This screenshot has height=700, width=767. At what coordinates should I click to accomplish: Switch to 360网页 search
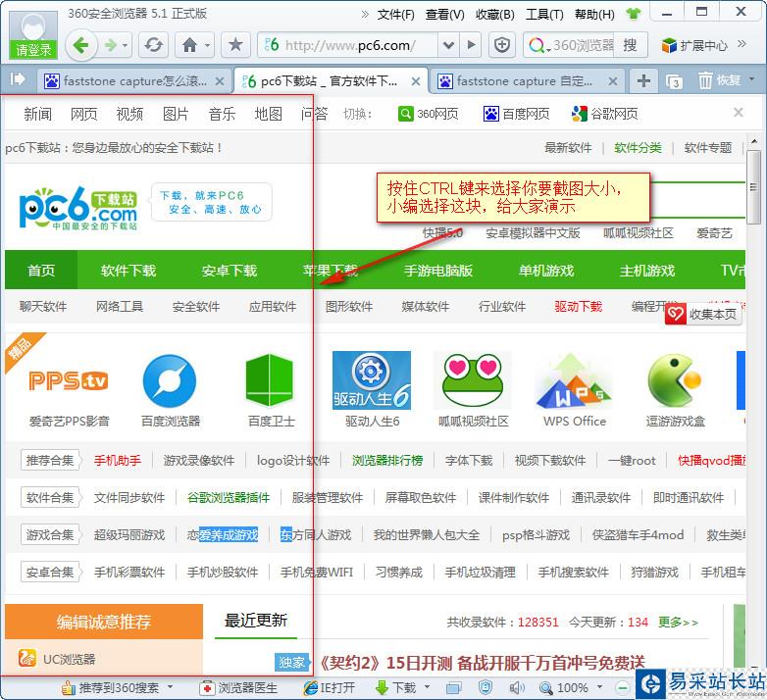click(x=428, y=114)
